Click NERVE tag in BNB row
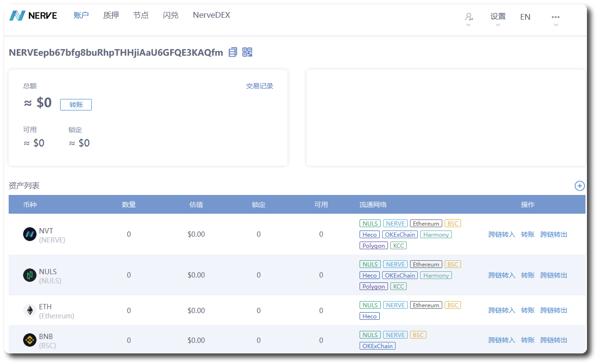Viewport: 598px width, 364px height. click(x=395, y=335)
